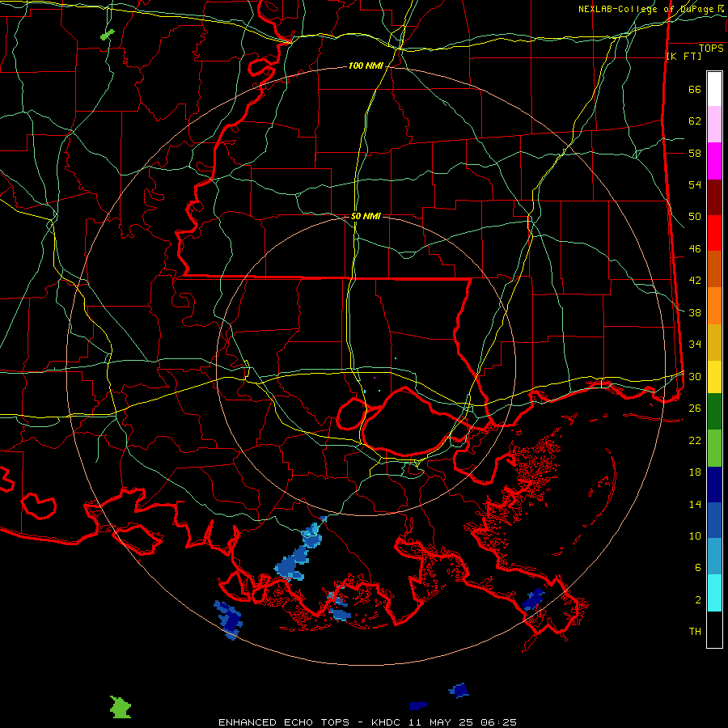Screen dimensions: 728x728
Task: Pick the magenta color swatch in the legend
Action: pos(714,161)
